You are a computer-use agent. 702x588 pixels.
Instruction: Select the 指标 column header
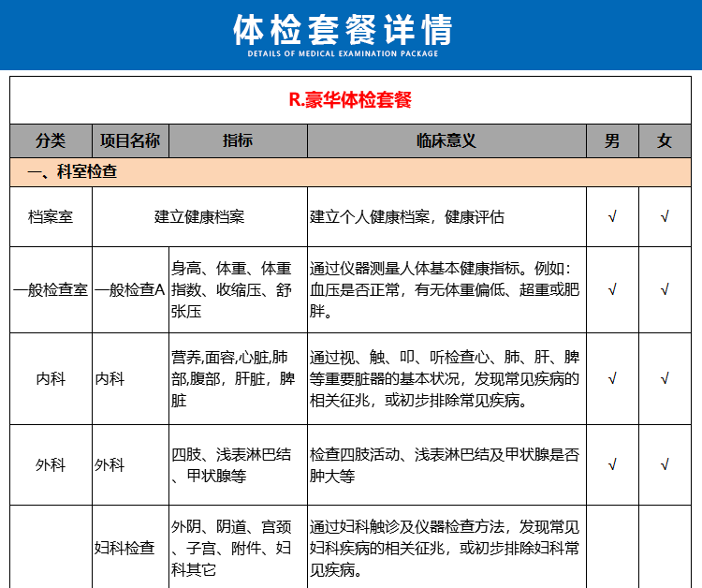[x=237, y=140]
